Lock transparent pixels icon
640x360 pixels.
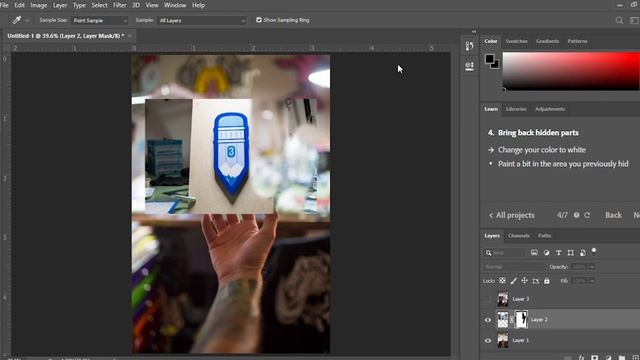click(502, 281)
